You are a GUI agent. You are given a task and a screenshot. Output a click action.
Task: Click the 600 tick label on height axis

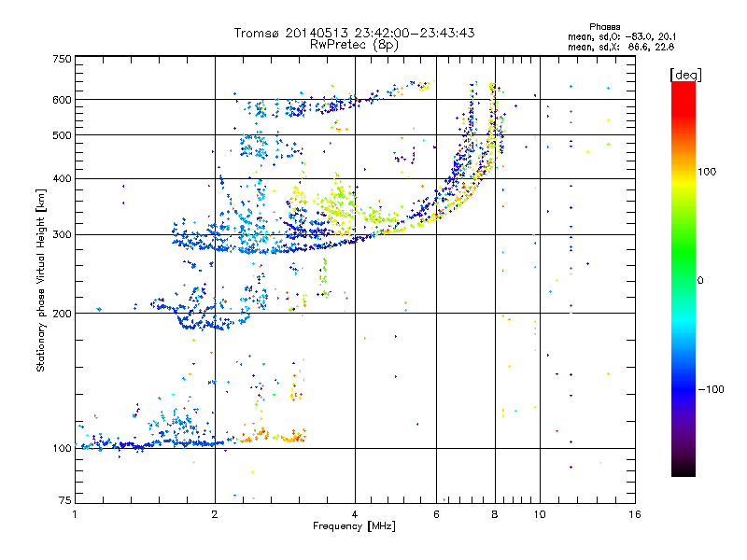coord(62,100)
